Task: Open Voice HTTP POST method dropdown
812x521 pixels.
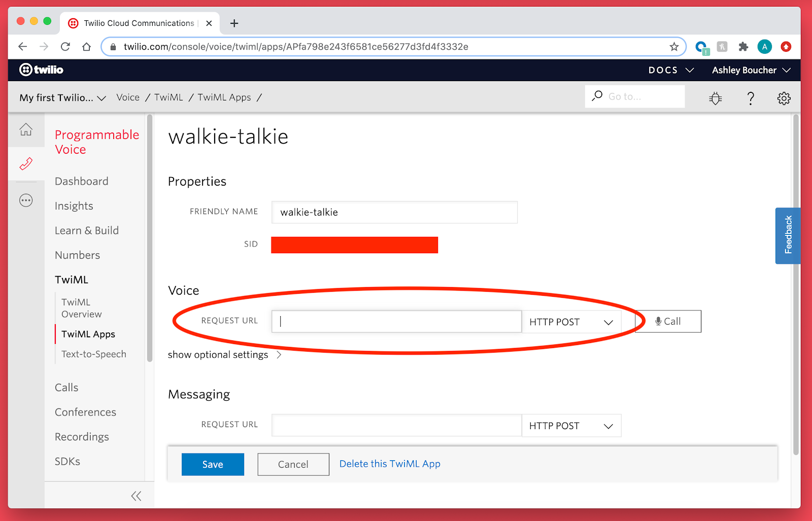Action: (x=571, y=322)
